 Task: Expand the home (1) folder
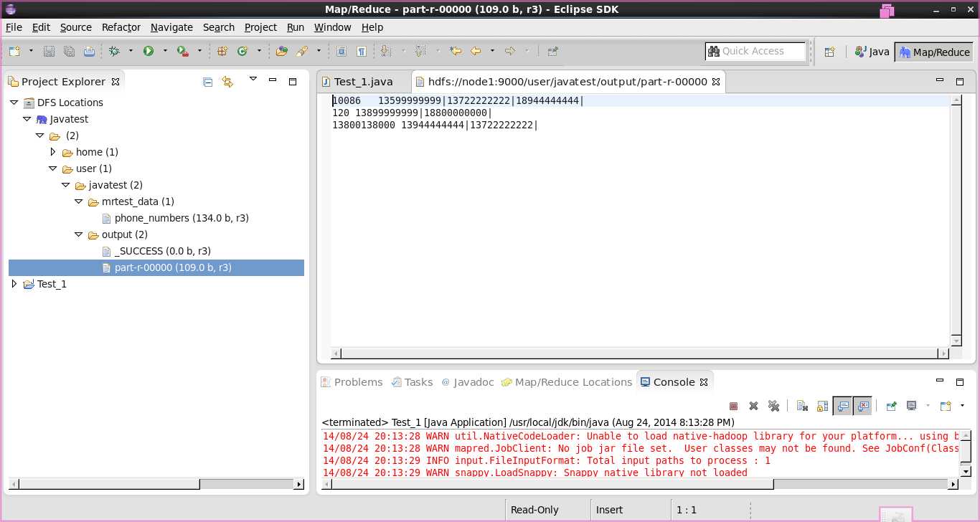tap(53, 152)
